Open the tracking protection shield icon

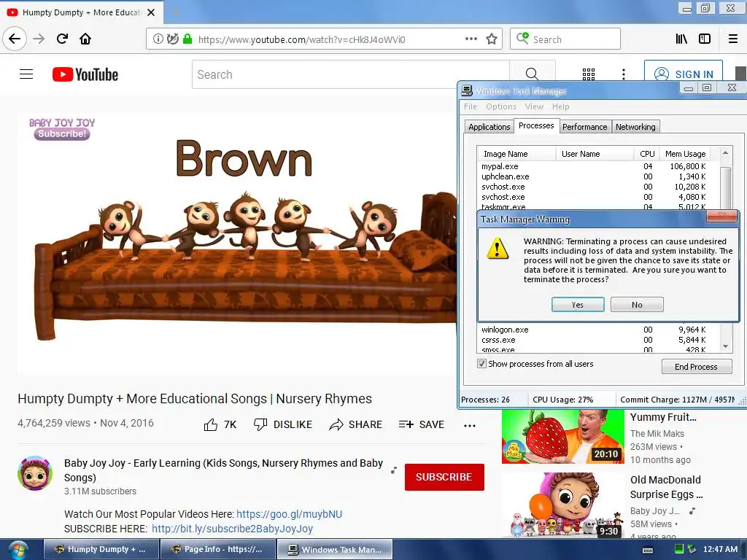click(x=172, y=39)
